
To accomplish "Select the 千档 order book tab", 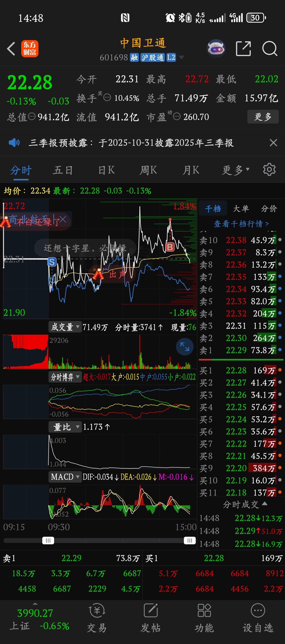I will tap(213, 208).
